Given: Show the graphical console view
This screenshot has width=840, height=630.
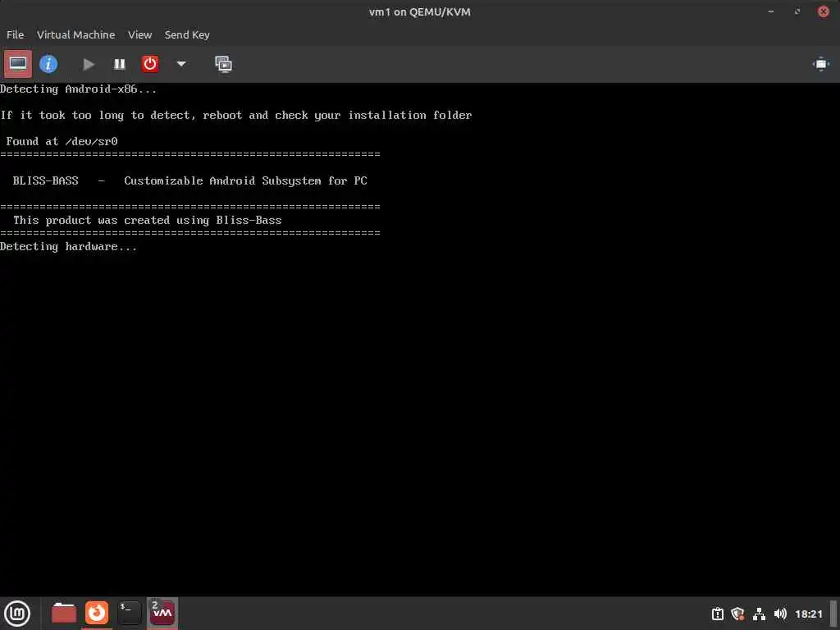Looking at the screenshot, I should pos(18,64).
